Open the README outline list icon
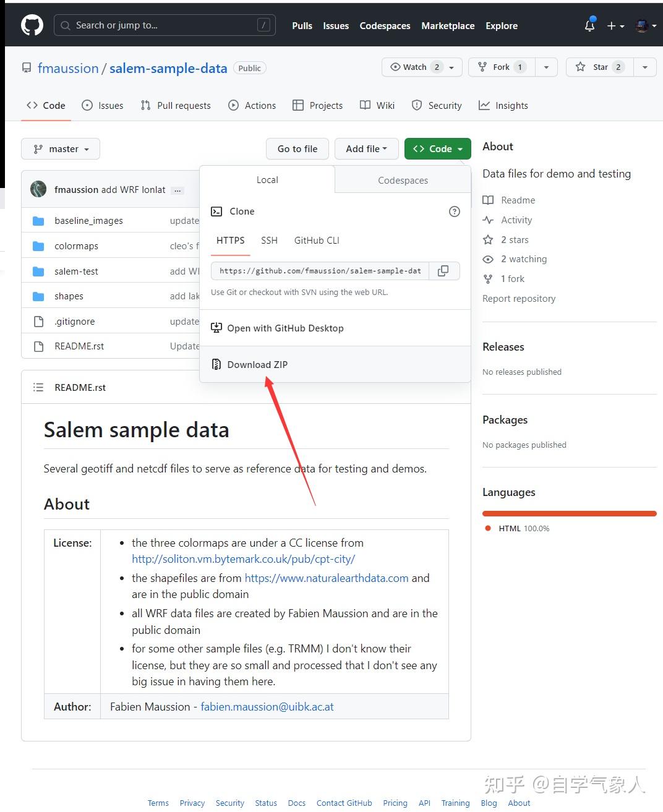Viewport: 663px width, 812px height. 38,387
